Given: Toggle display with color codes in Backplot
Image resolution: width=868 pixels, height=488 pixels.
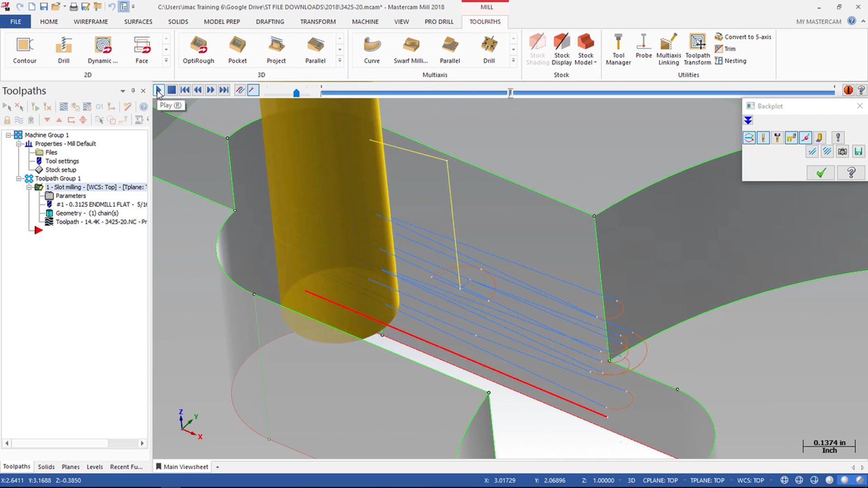Looking at the screenshot, I should tap(749, 138).
